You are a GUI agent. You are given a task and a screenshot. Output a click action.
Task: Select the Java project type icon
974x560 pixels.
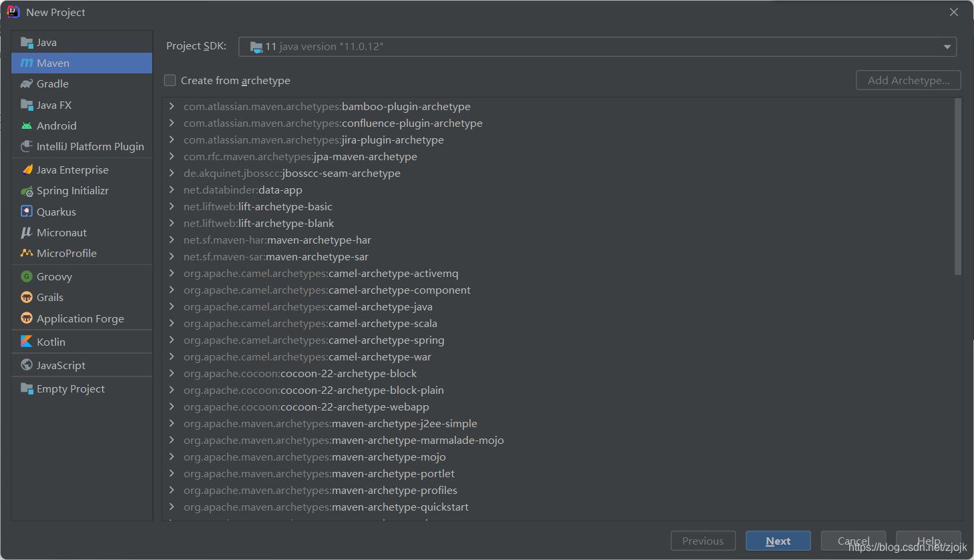27,43
